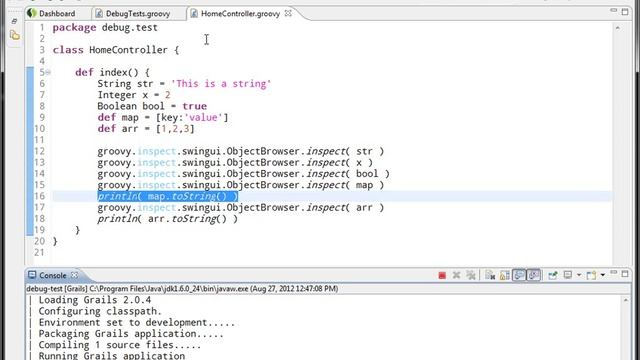Click 'Compiling 1 source files' console line
Screen dimensions: 640x360
(120, 345)
